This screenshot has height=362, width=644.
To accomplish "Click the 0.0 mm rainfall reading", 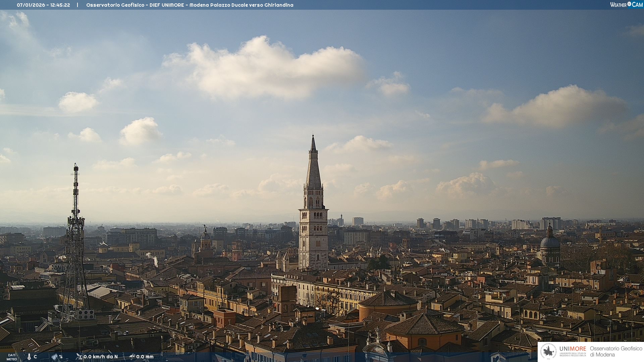I will 145,357.
